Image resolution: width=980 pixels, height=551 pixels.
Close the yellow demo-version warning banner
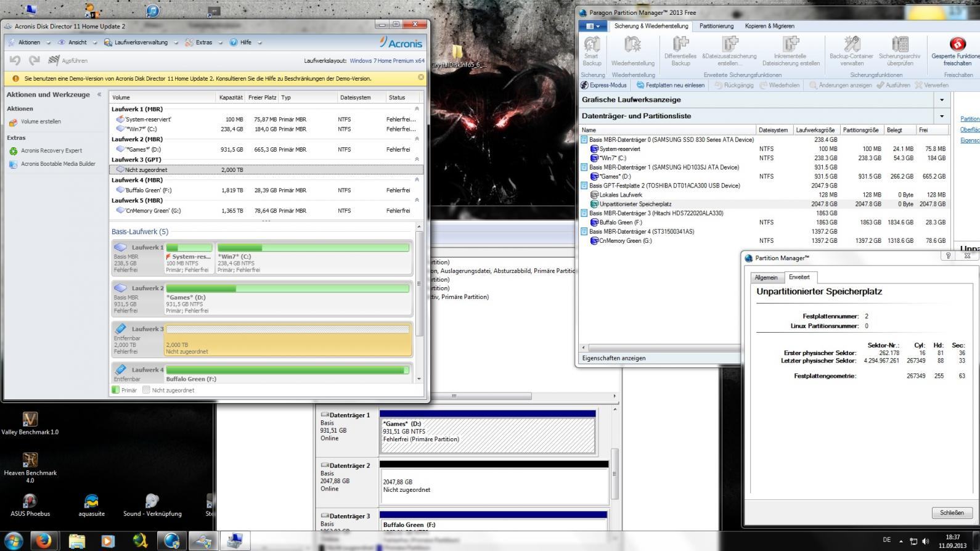[421, 78]
